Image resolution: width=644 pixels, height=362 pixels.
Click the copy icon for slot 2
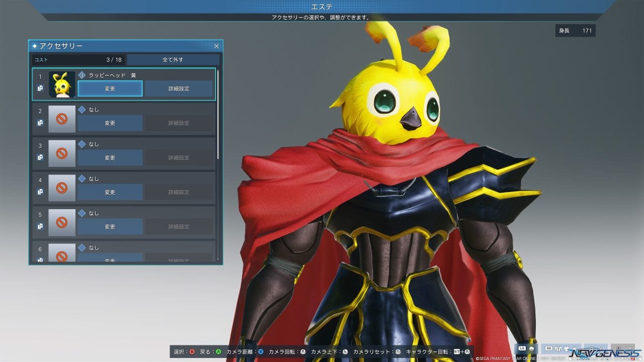click(40, 123)
